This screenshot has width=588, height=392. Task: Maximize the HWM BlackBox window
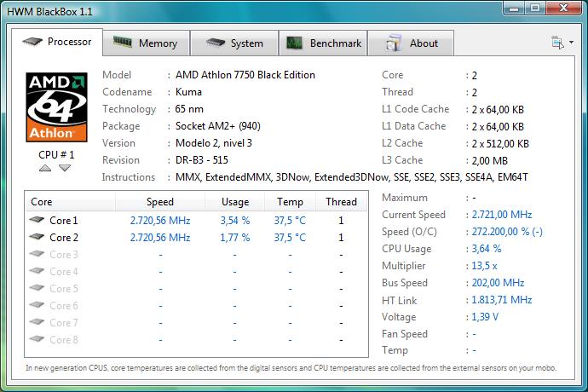(x=535, y=8)
